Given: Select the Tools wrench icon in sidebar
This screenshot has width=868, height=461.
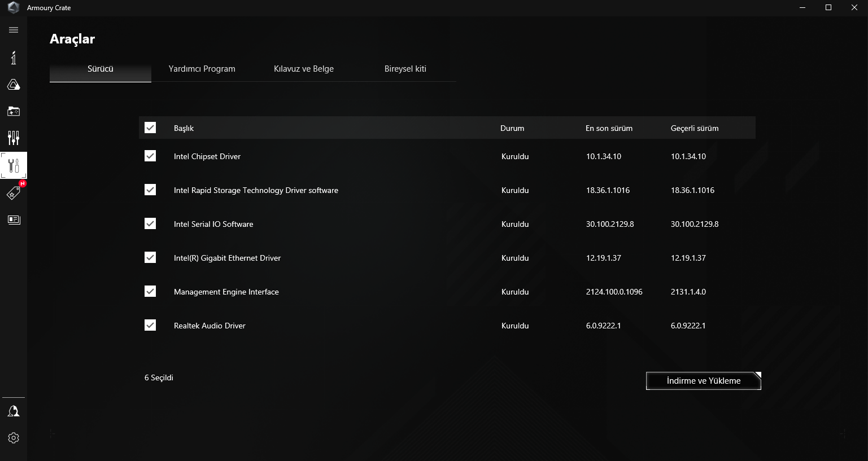Looking at the screenshot, I should pyautogui.click(x=14, y=165).
